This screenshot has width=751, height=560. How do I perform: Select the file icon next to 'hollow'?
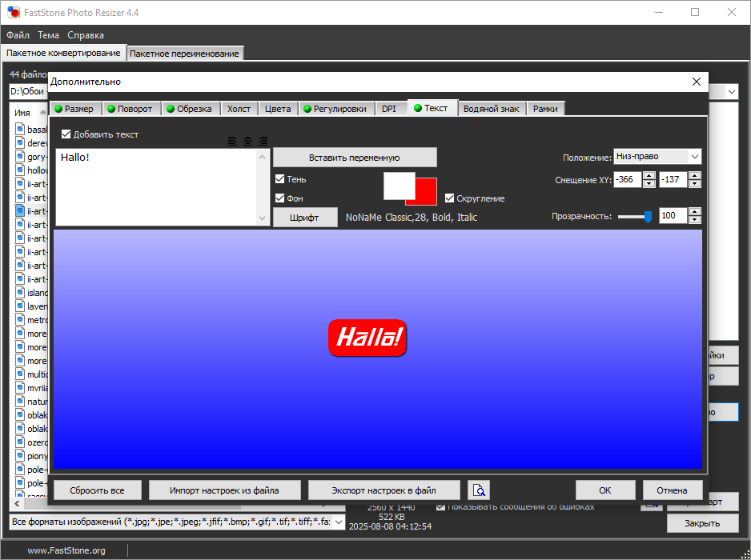point(20,170)
